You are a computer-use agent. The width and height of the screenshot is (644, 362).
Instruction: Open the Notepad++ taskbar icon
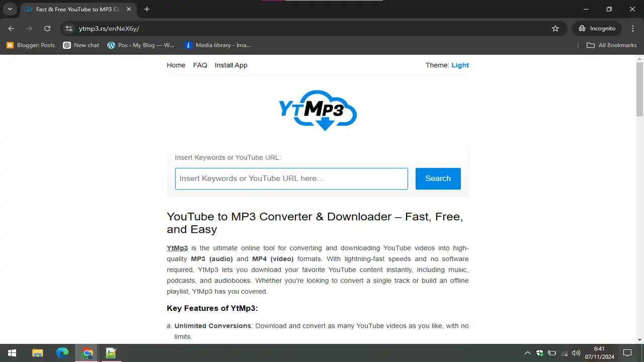[x=111, y=353]
